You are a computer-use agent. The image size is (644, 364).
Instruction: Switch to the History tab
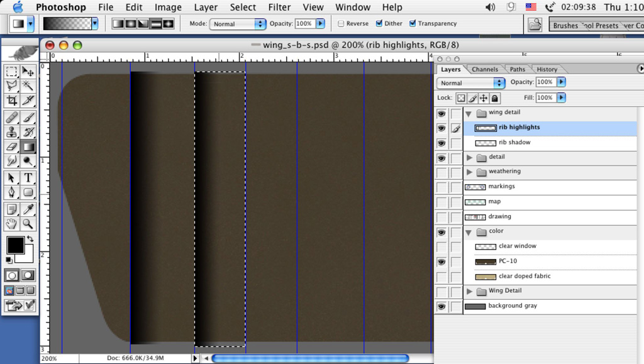coord(547,69)
